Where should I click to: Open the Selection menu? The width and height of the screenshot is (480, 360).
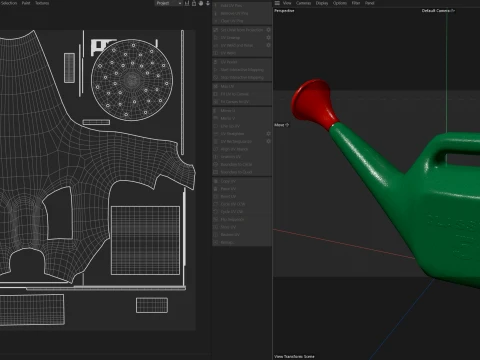tap(9, 3)
